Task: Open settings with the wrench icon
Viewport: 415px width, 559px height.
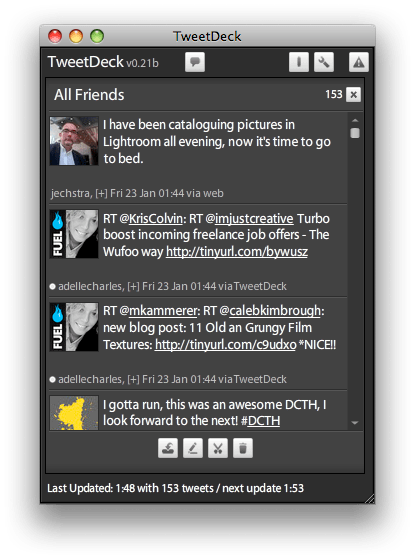Action: click(323, 62)
